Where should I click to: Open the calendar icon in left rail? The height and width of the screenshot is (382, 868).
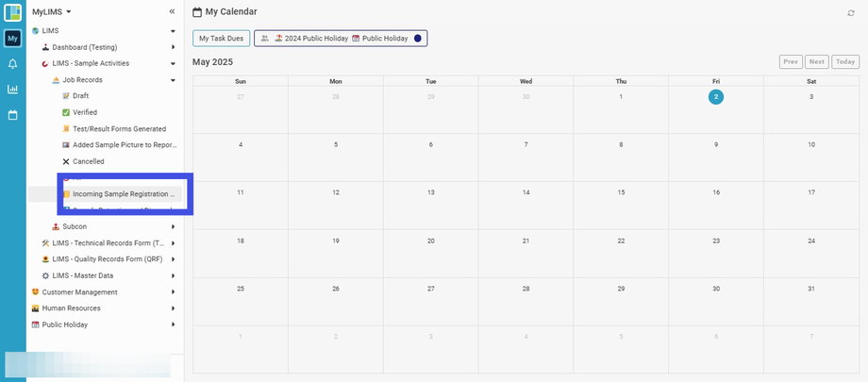(12, 115)
